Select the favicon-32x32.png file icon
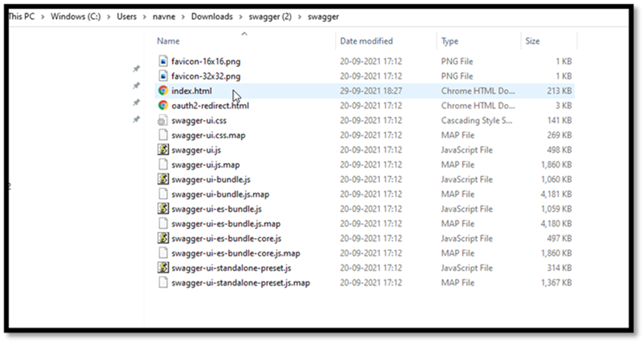The height and width of the screenshot is (343, 644). (163, 76)
